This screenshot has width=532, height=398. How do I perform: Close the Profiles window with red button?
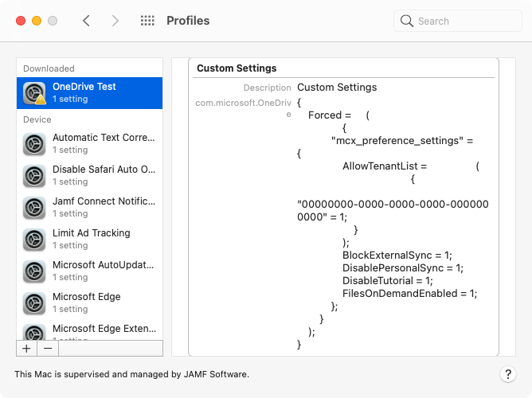point(21,21)
